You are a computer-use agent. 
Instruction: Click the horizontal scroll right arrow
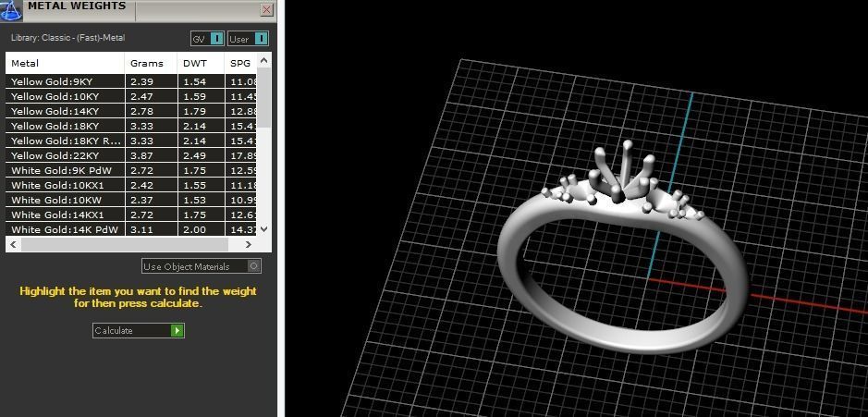click(249, 244)
